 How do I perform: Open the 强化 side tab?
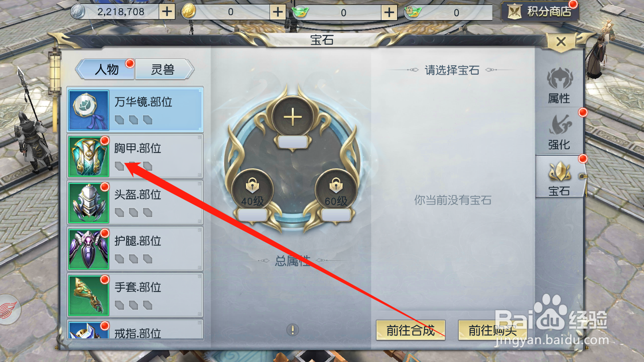point(559,132)
